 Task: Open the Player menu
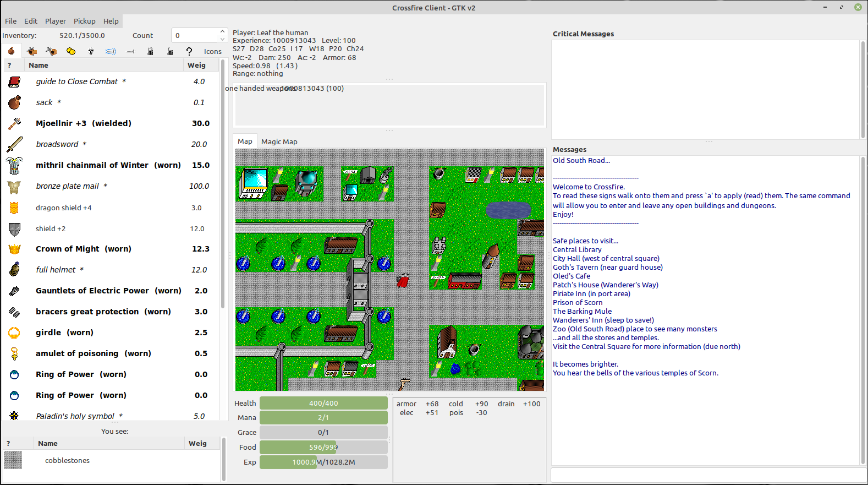(x=56, y=21)
